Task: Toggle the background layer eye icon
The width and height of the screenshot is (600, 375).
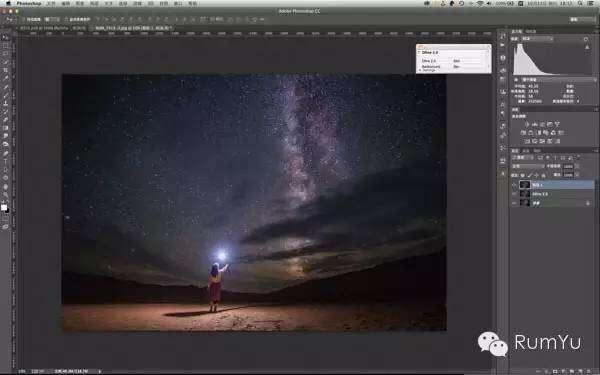Action: [514, 203]
